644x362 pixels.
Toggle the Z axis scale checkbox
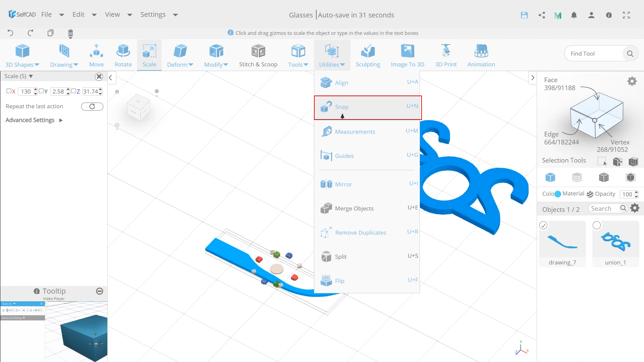tap(73, 91)
